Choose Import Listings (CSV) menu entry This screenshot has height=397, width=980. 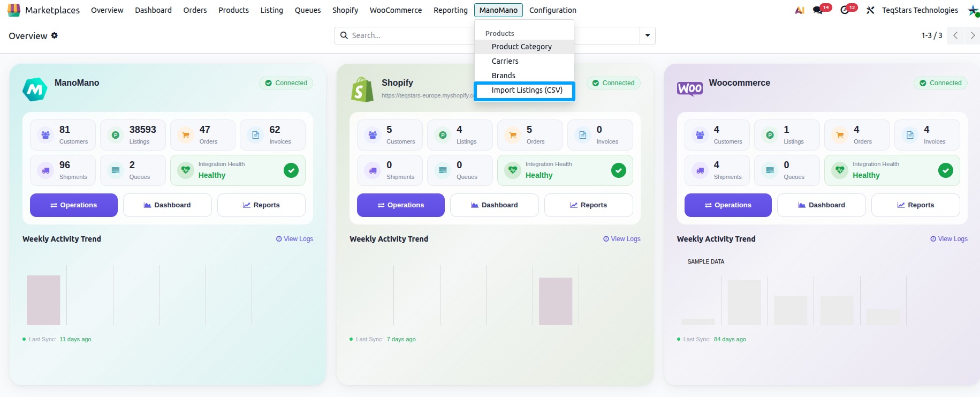pyautogui.click(x=524, y=91)
